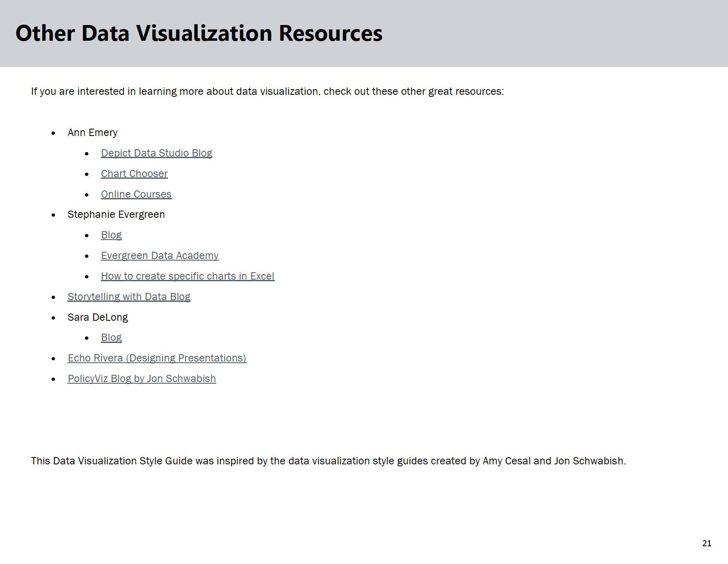The image size is (728, 564).
Task: Open the PolicyViz Blog by Jon Schwabish
Action: 142,378
